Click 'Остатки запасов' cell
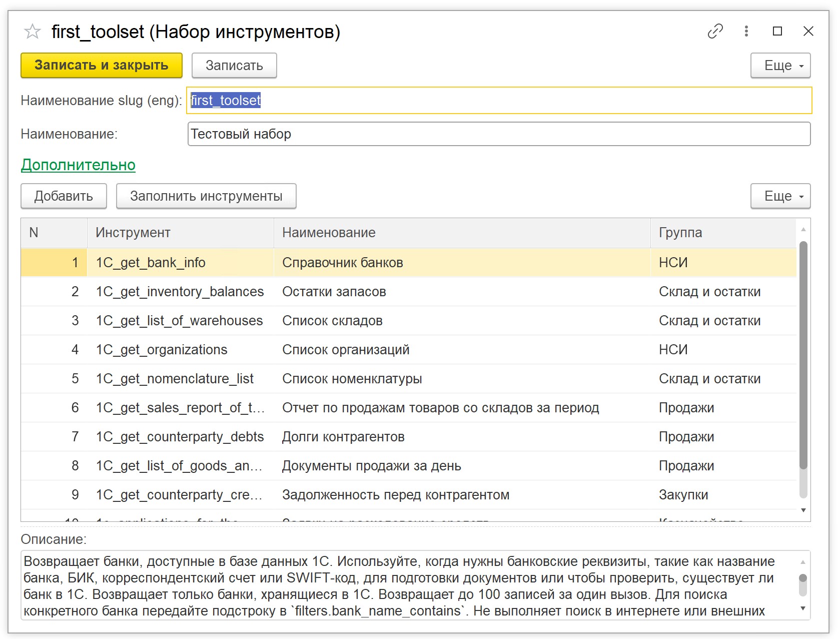 click(462, 292)
